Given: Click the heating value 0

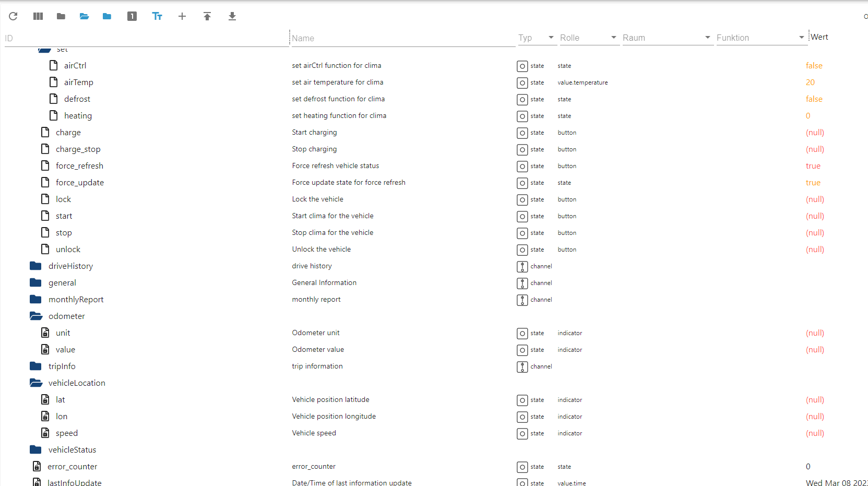Looking at the screenshot, I should [x=808, y=115].
